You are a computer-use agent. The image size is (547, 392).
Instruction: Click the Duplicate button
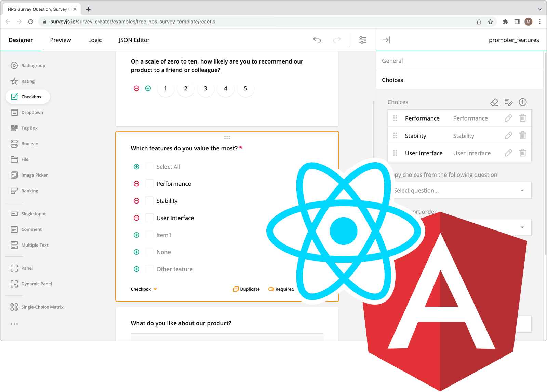(246, 289)
